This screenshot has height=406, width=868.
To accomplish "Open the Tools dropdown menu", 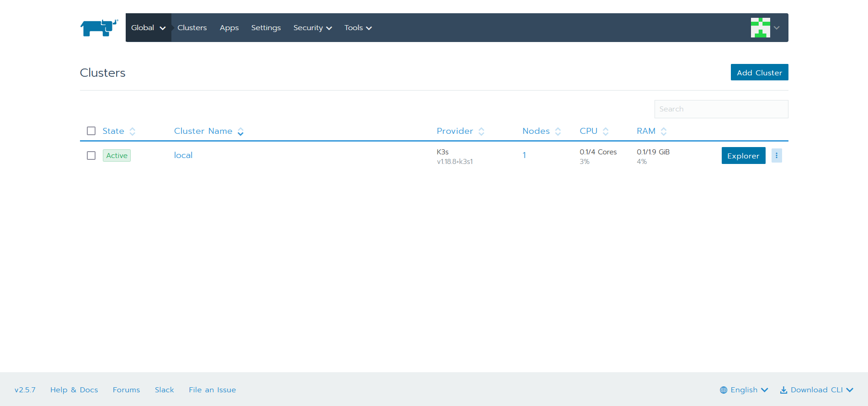I will (358, 28).
